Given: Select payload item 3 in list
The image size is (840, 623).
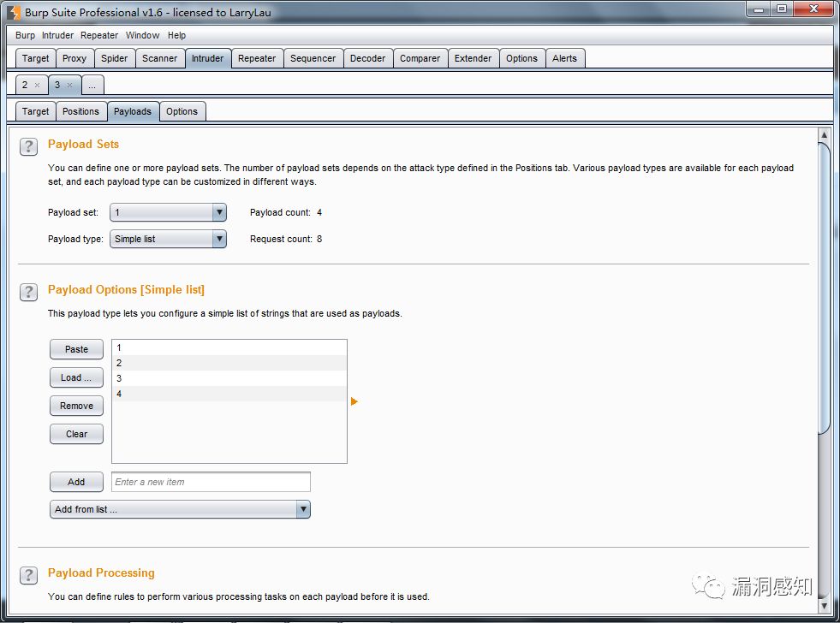Looking at the screenshot, I should point(229,378).
